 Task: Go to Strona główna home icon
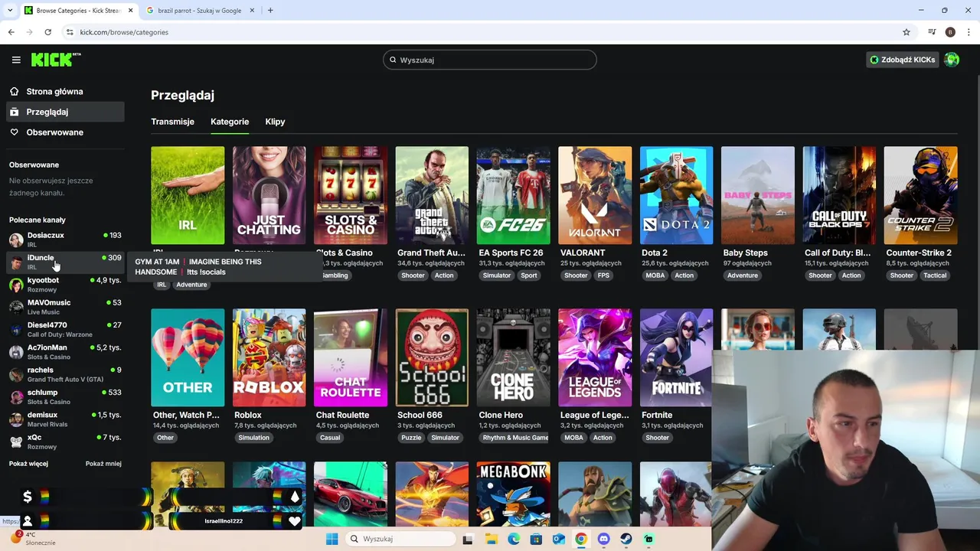coord(15,91)
